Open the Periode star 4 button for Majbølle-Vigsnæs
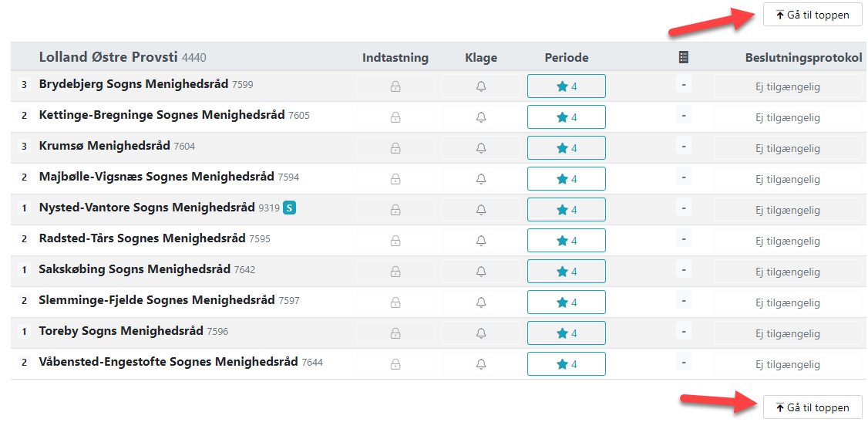This screenshot has height=429, width=868. pyautogui.click(x=567, y=179)
